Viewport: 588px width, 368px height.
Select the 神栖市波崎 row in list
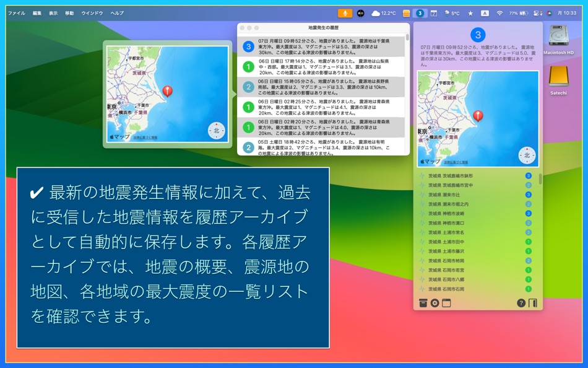point(476,213)
